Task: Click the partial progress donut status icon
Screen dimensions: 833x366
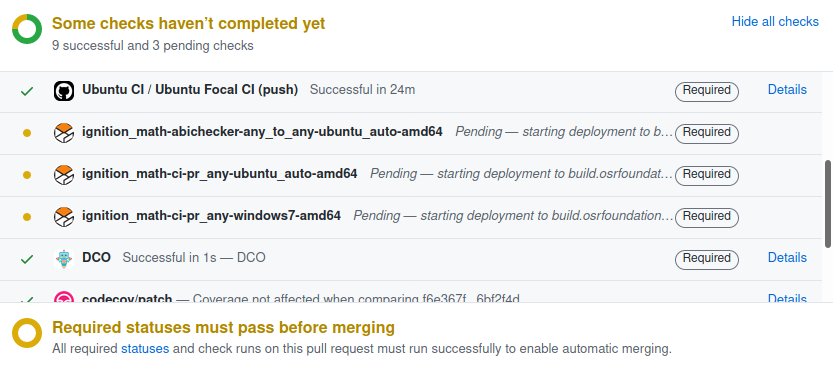Action: [x=27, y=29]
